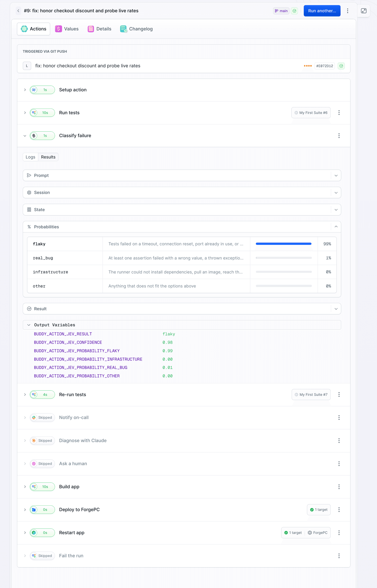Open My First Suite #7 link
The width and height of the screenshot is (377, 588).
tap(311, 395)
